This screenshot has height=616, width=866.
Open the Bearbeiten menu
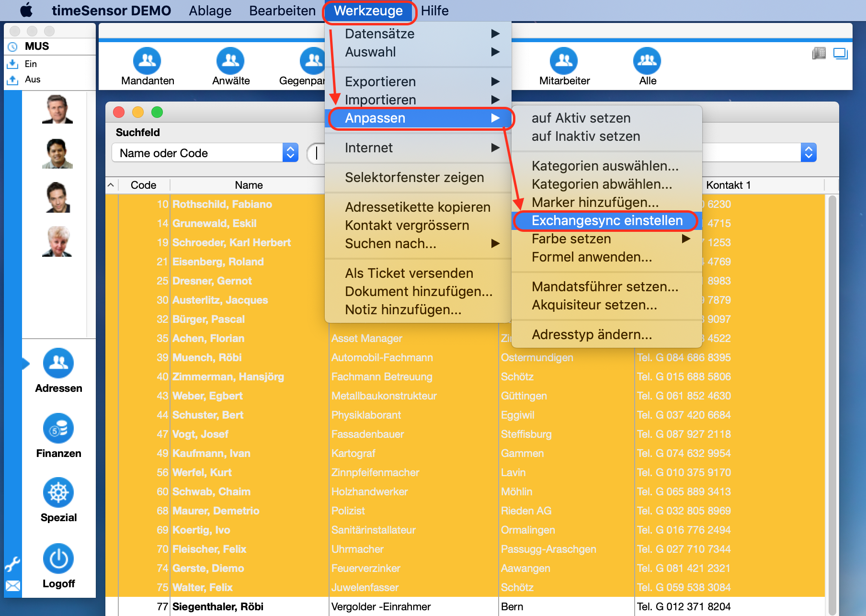tap(282, 11)
